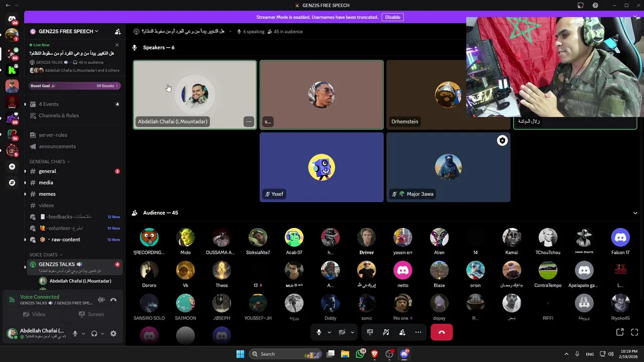This screenshot has width=644, height=362.
Task: Open Discord direct messages home icon
Action: 12,19
